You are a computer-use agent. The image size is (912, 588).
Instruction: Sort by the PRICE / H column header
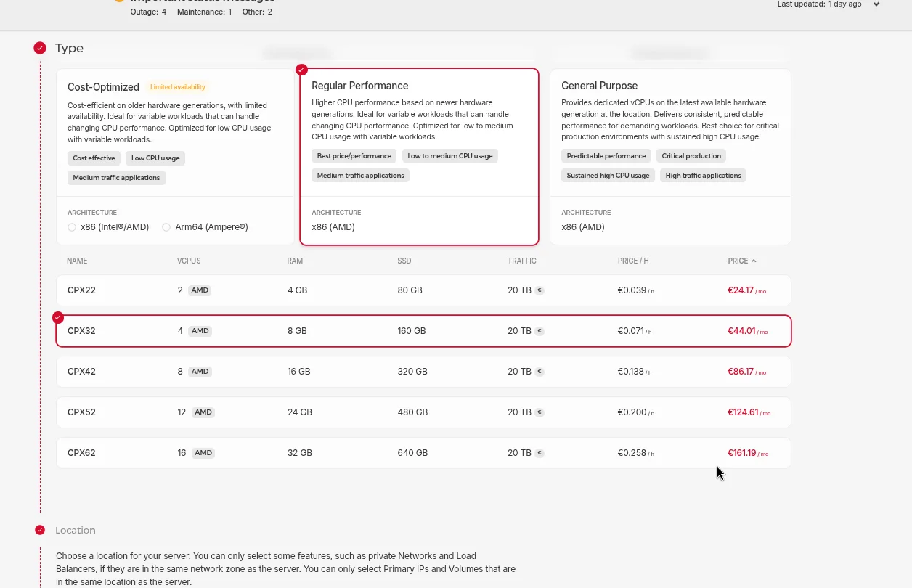tap(633, 261)
